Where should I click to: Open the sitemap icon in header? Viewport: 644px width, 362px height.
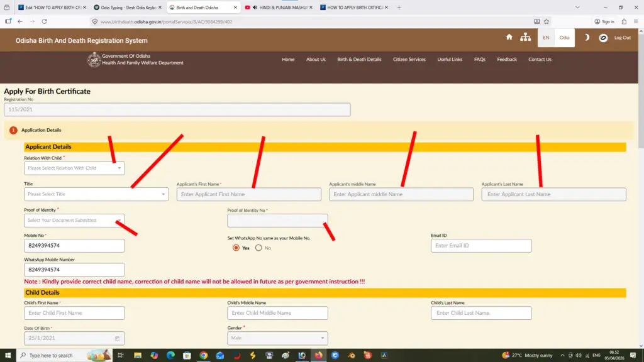pyautogui.click(x=525, y=37)
